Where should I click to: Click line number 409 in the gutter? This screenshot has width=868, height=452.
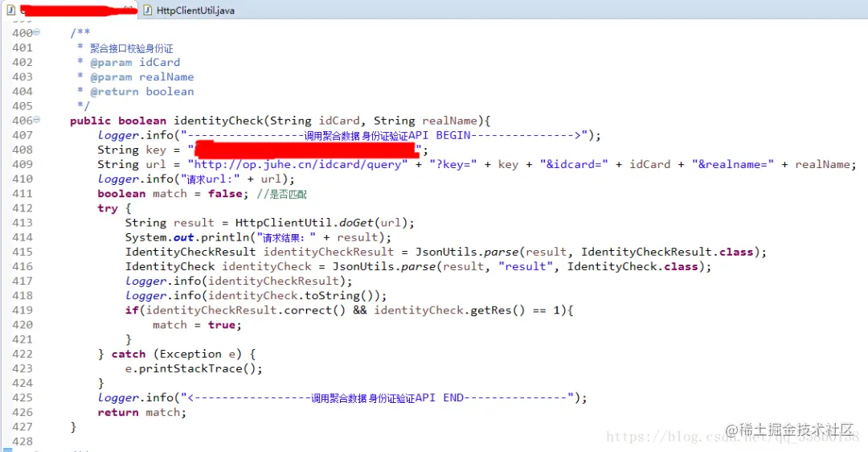pos(23,165)
